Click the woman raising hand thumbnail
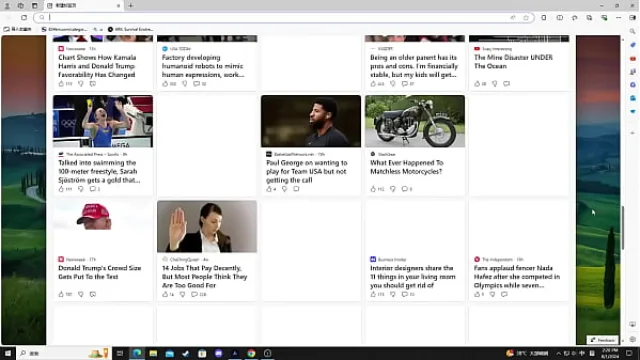640x360 pixels. pos(207,227)
